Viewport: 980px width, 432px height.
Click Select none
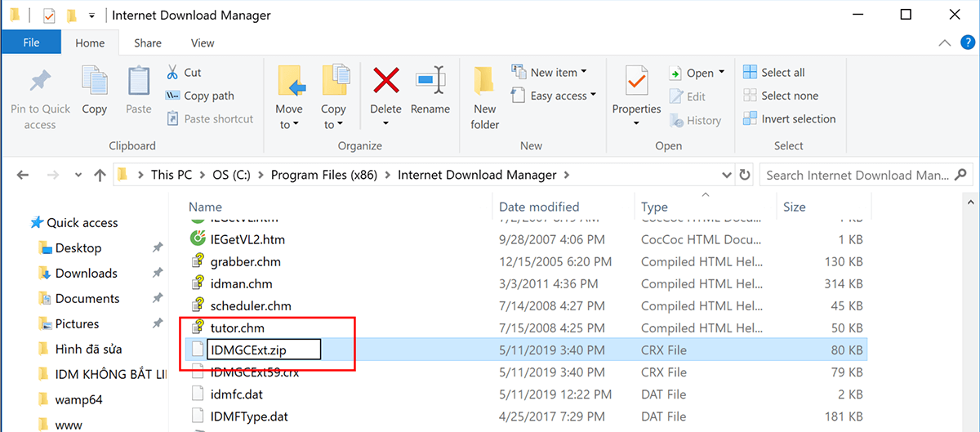tap(780, 96)
